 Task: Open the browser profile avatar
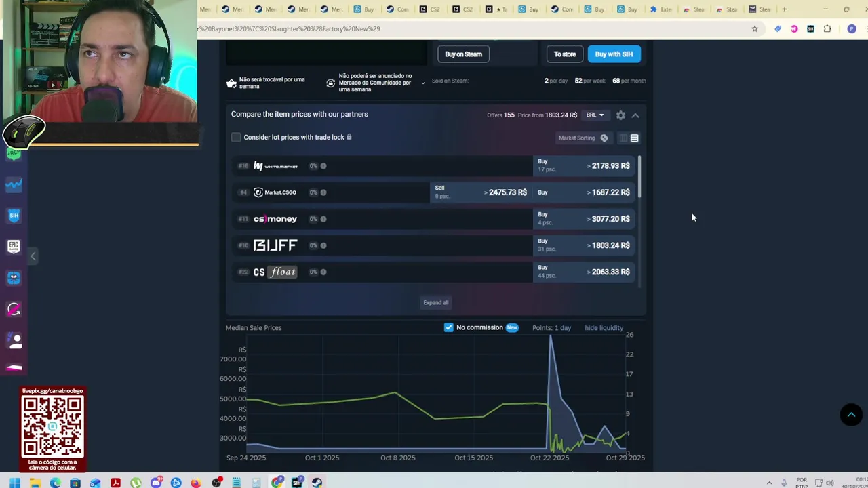coord(852,29)
